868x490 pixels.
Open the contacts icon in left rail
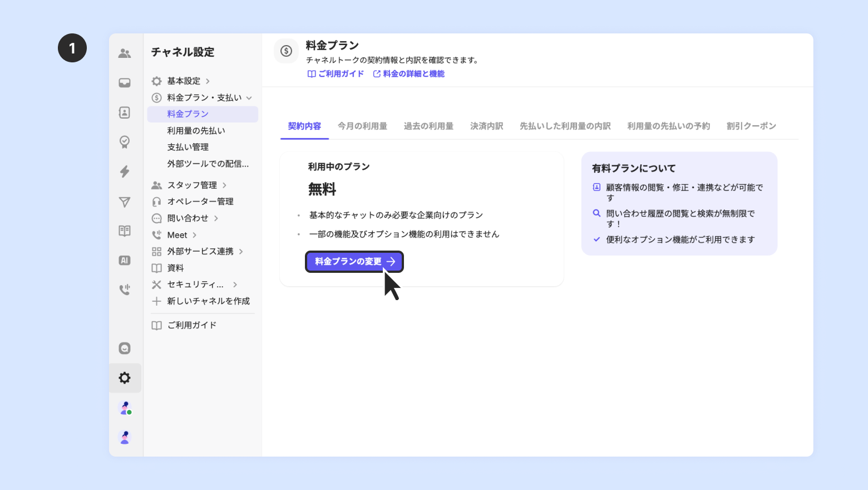pyautogui.click(x=125, y=112)
